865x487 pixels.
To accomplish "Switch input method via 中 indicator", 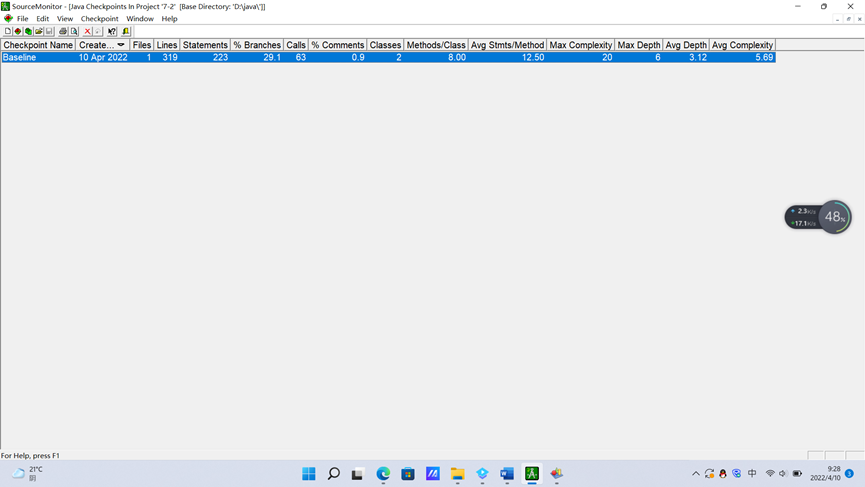I will click(752, 474).
